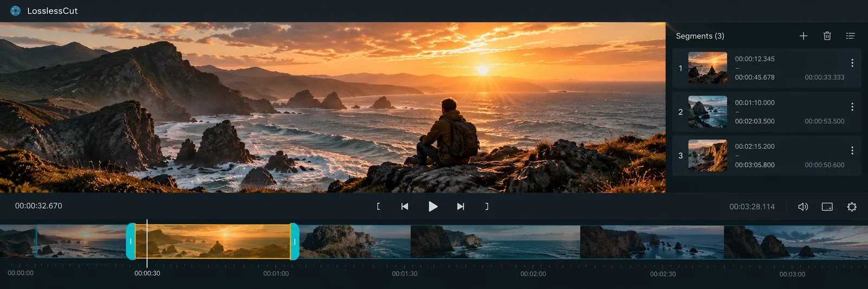Click the 00:02:00 ruler mark
868x289 pixels.
(x=533, y=274)
